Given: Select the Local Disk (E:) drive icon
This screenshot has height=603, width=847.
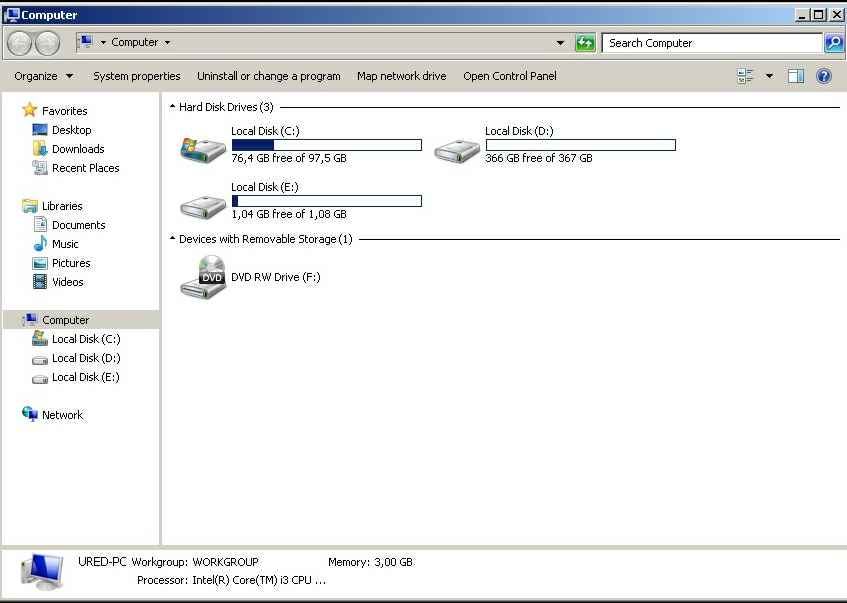Looking at the screenshot, I should click(203, 206).
